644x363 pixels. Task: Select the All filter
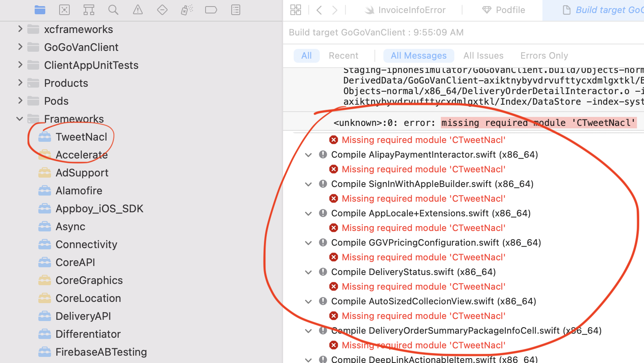pos(307,56)
